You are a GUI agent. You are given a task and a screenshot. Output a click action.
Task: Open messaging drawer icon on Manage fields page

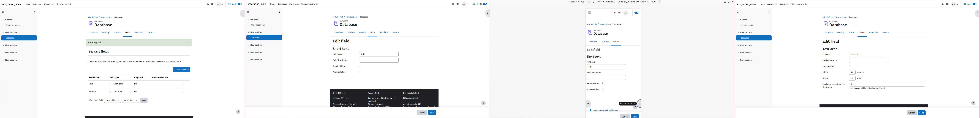tap(212, 4)
